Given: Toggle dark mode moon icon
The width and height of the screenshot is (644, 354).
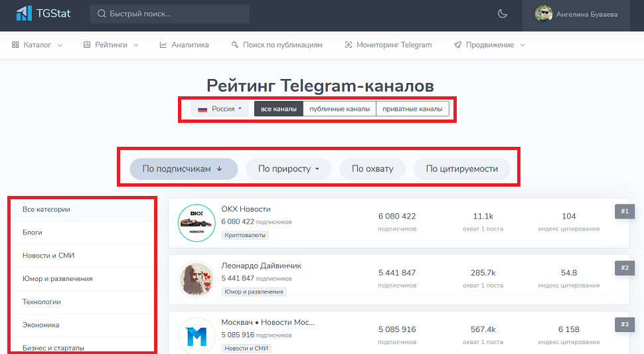Looking at the screenshot, I should tap(503, 13).
